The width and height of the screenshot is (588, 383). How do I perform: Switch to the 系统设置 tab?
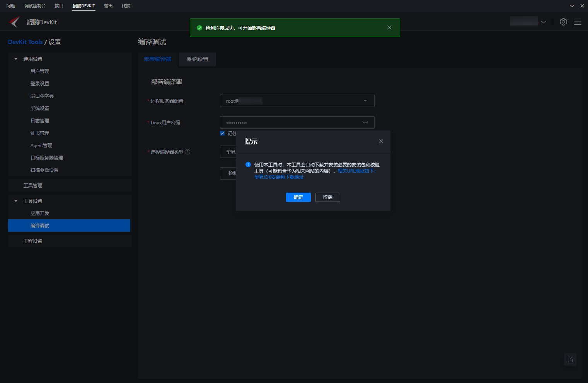point(198,59)
